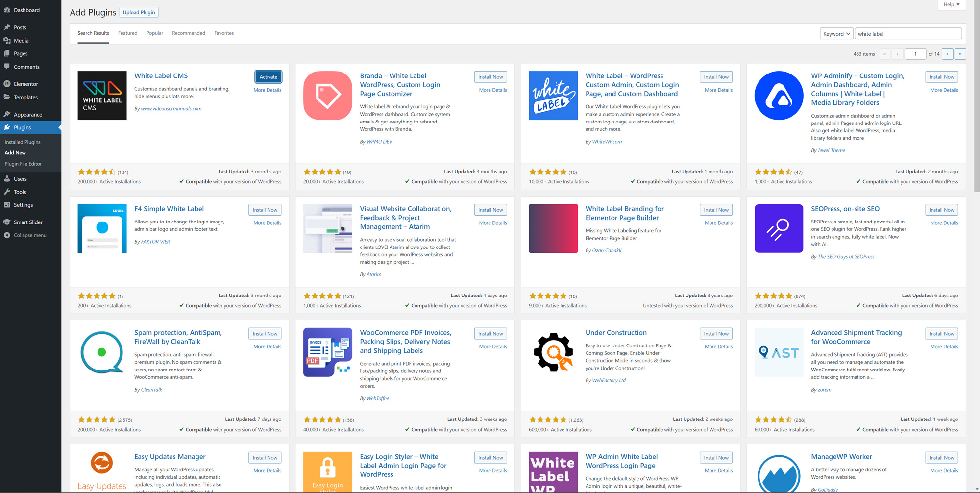Viewport: 980px width, 493px height.
Task: Click the Posts pin icon
Action: click(7, 27)
